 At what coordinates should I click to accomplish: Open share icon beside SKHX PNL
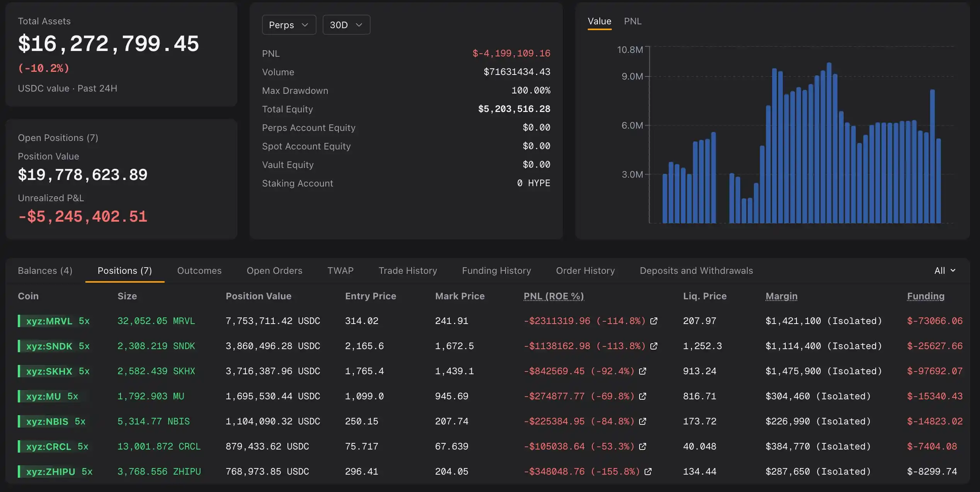(643, 371)
